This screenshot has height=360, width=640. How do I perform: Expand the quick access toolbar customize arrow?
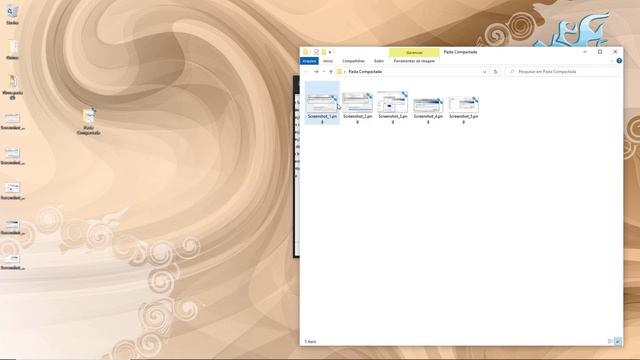pyautogui.click(x=330, y=52)
